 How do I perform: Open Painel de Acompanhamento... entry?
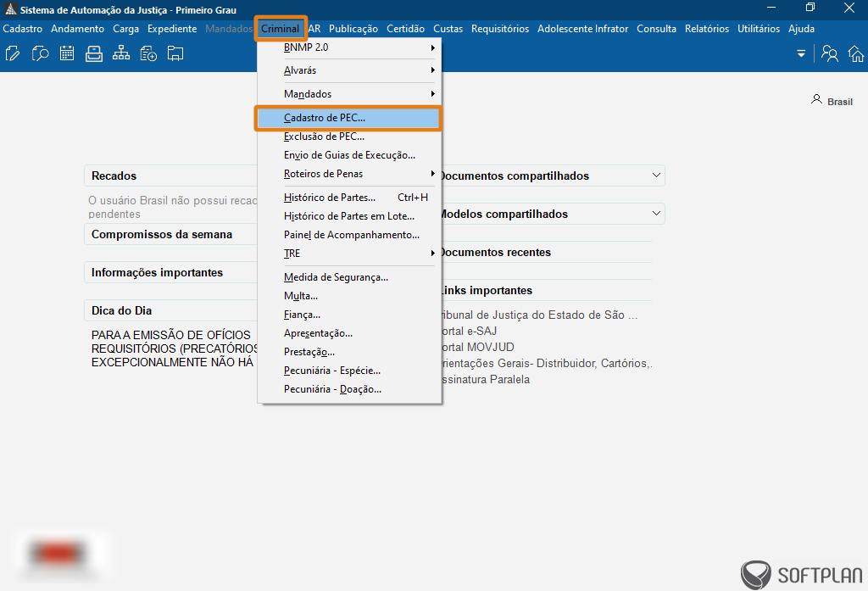click(x=348, y=235)
